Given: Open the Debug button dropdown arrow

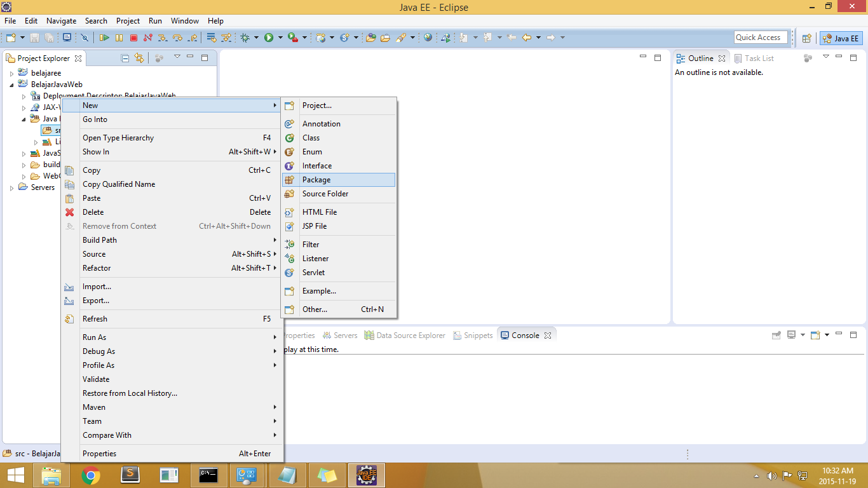Looking at the screenshot, I should coord(256,38).
